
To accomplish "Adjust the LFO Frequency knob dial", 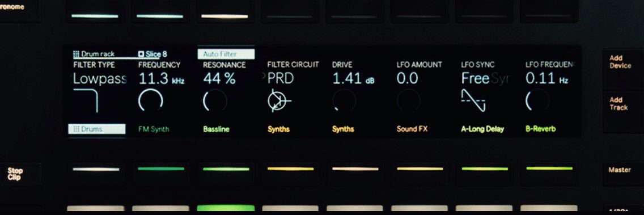I will click(x=537, y=100).
